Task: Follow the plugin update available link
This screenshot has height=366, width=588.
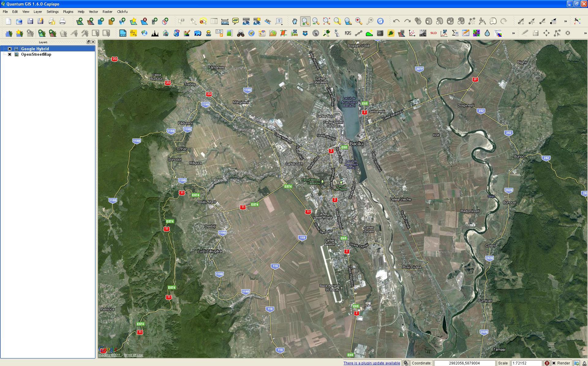Action: point(372,363)
